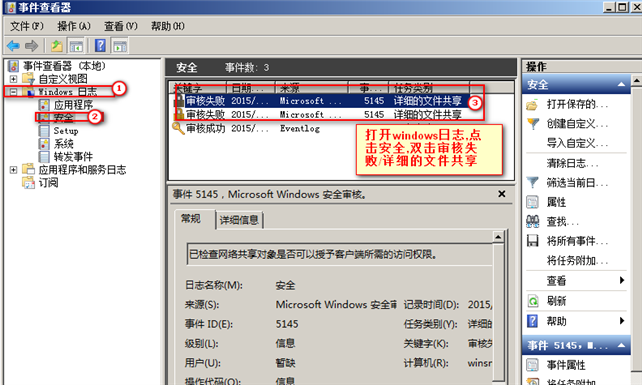Open the 文件(F) menu
Image resolution: width=642 pixels, height=385 pixels.
click(27, 26)
